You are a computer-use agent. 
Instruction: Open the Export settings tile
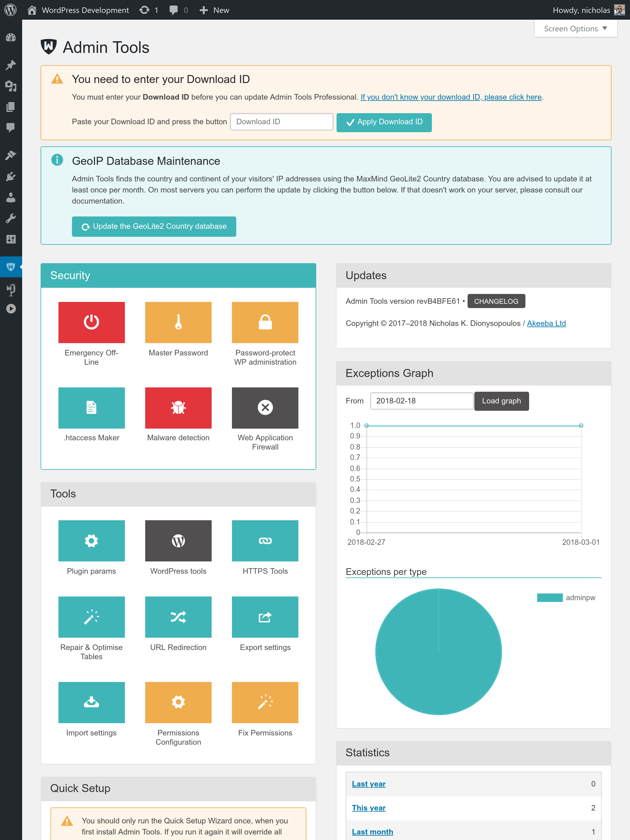[x=265, y=617]
